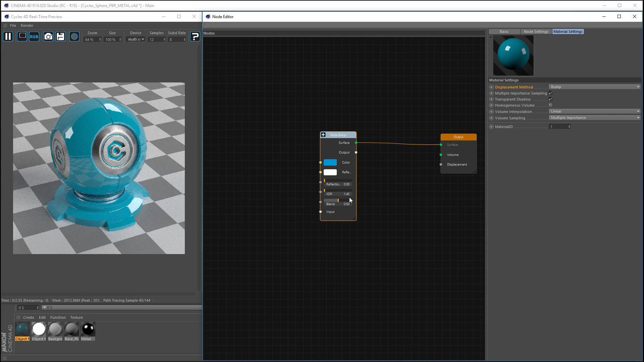
Task: Click the blue sphere preview mode icon
Action: click(x=74, y=37)
